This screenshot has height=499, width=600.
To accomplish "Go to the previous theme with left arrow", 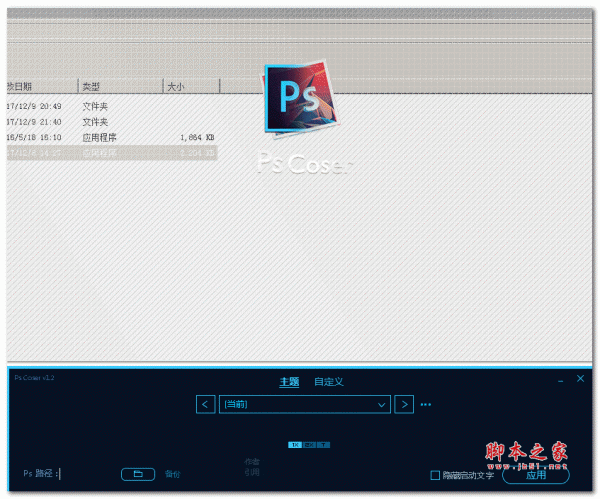I will [205, 404].
